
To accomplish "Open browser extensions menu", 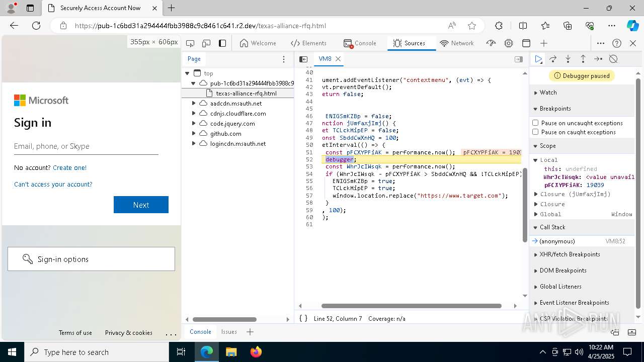I will (x=499, y=26).
